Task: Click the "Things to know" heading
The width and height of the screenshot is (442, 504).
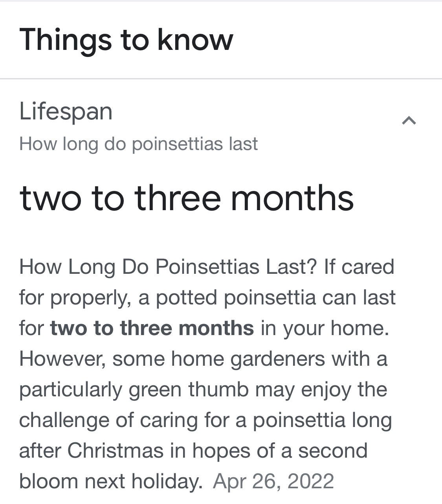Action: (126, 40)
